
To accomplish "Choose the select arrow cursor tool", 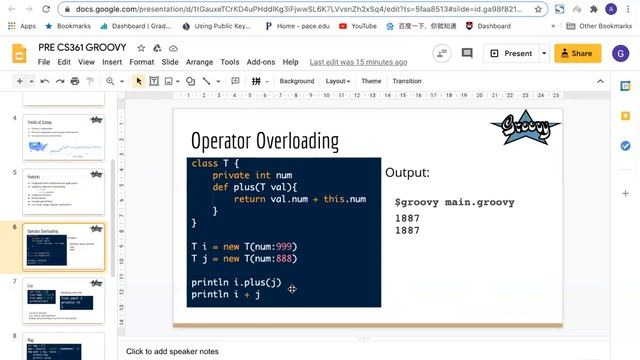I will tap(139, 81).
